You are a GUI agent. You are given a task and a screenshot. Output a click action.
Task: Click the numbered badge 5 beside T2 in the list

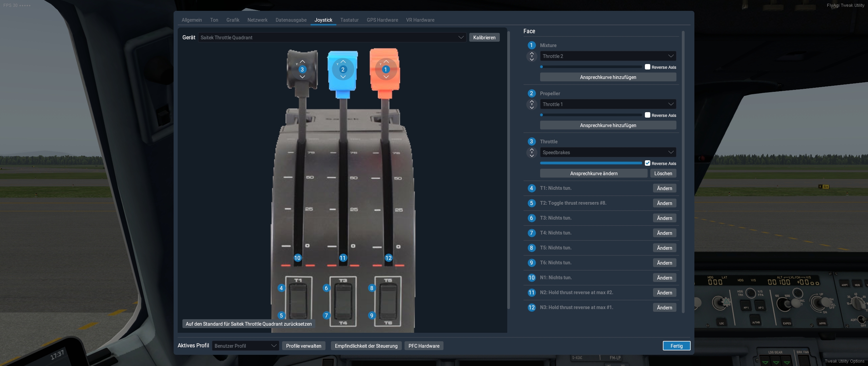pos(531,203)
